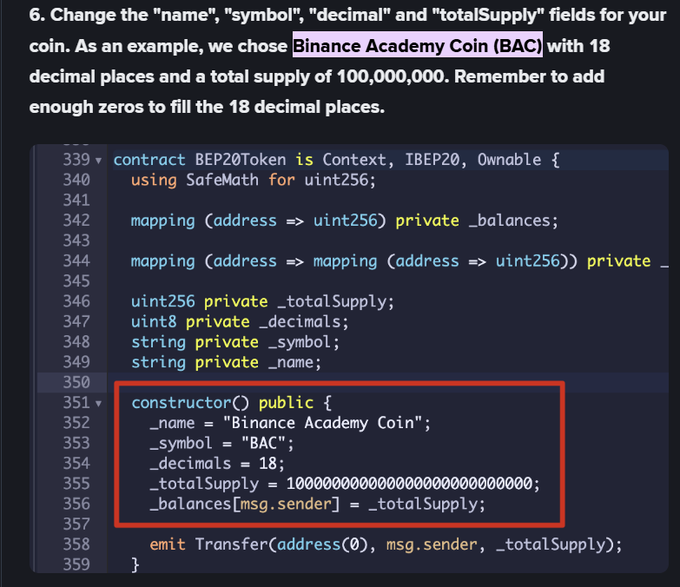Click line number 355 in the gutter

(76, 483)
